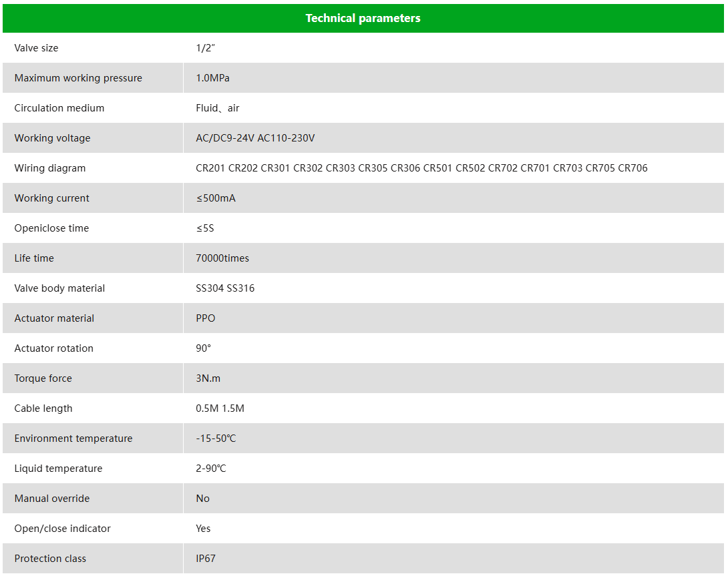Click the Liquid temperature label
The height and width of the screenshot is (576, 728).
click(58, 469)
